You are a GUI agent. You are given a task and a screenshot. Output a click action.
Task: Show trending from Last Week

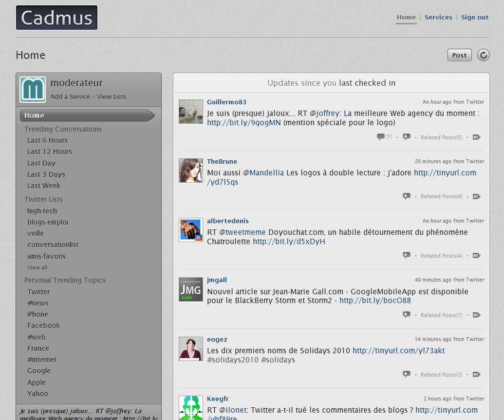pos(44,186)
